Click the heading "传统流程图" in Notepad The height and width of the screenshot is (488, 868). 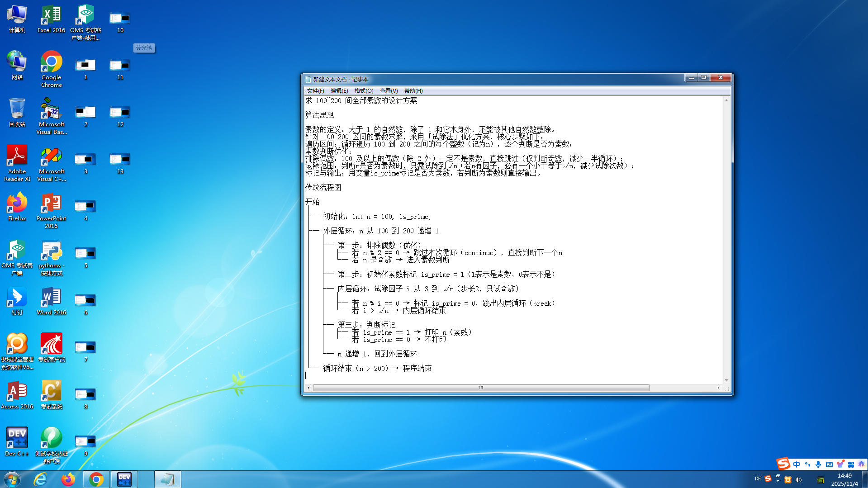tap(323, 187)
